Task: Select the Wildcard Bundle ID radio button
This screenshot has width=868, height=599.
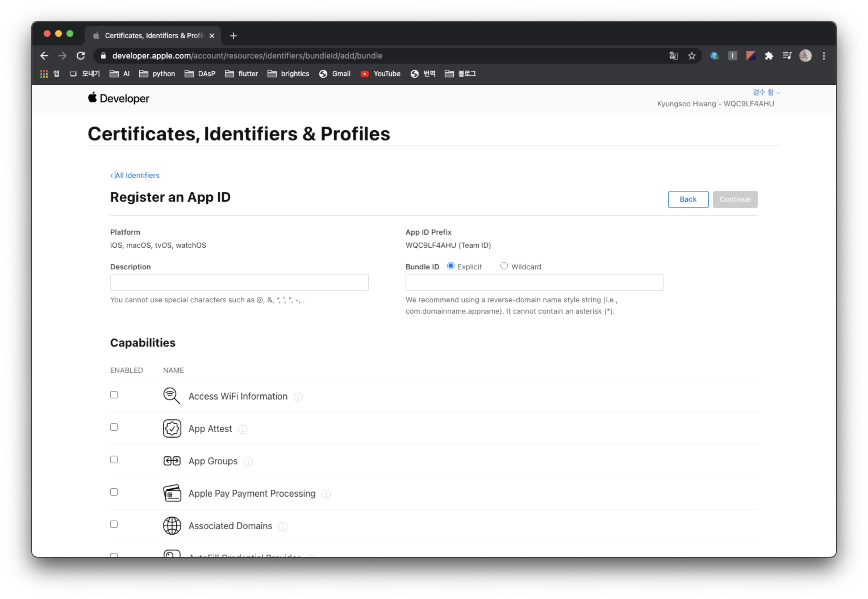Action: (x=504, y=266)
